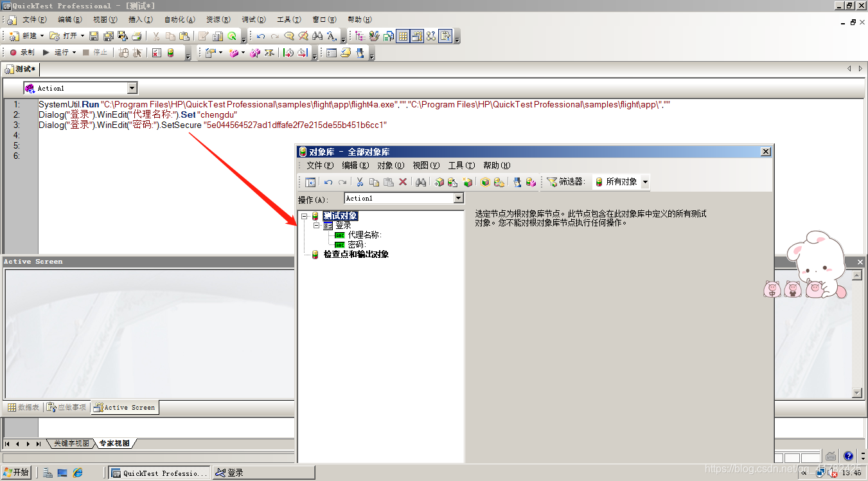Click the Active Screen bottom tab
868x481 pixels.
(125, 407)
